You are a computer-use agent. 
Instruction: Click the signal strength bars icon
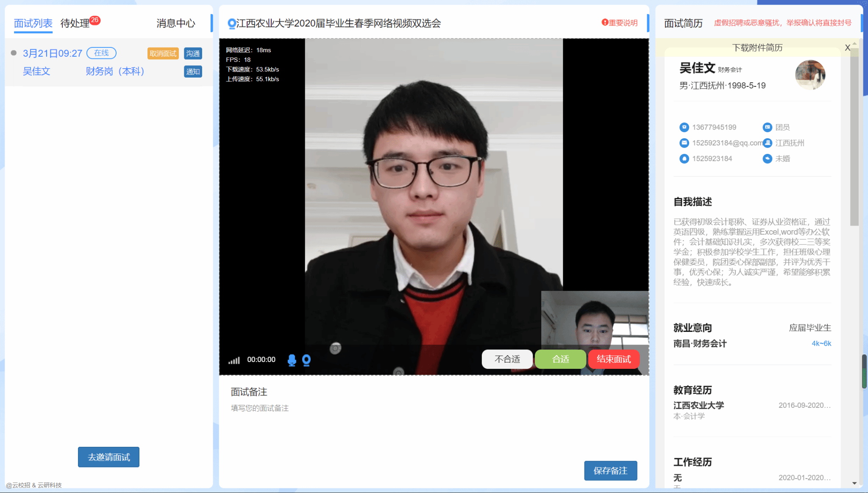click(234, 360)
